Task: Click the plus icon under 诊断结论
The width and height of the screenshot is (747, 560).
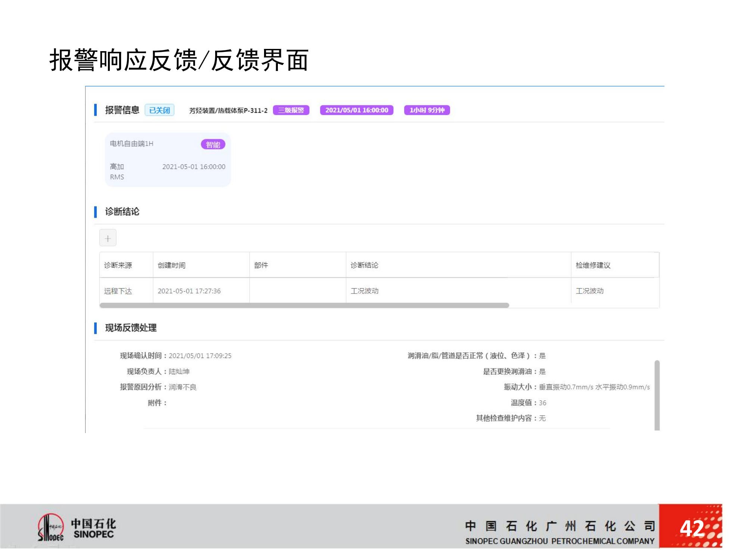Action: coord(108,238)
